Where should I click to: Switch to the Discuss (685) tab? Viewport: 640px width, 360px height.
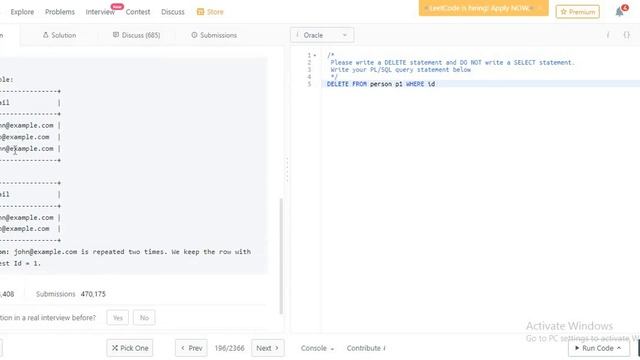click(136, 35)
